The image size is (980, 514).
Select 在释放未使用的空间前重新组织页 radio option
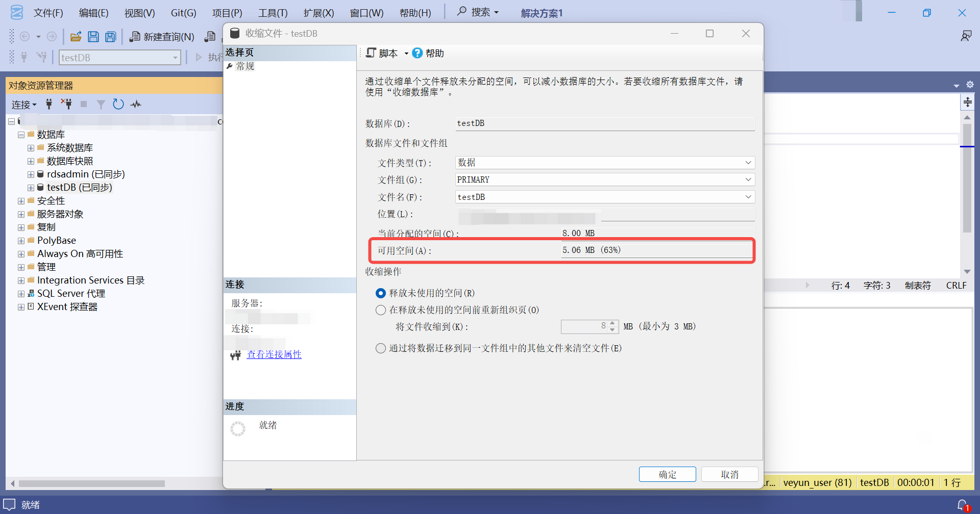tap(381, 310)
